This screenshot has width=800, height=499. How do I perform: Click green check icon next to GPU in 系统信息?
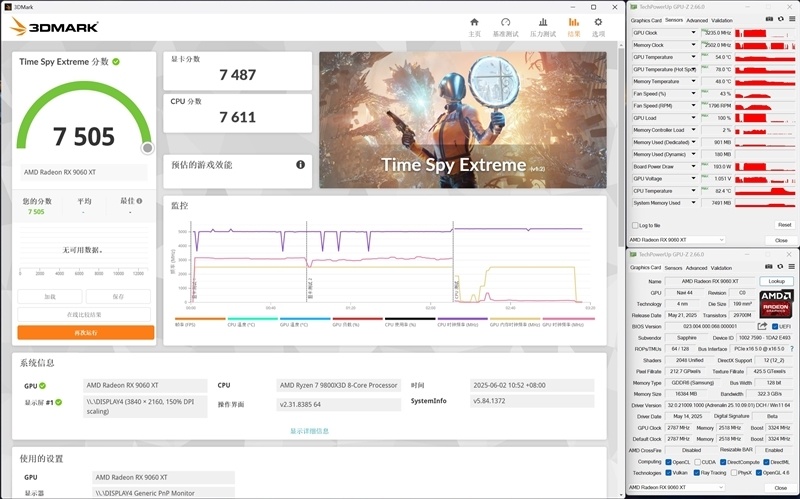pyautogui.click(x=42, y=386)
